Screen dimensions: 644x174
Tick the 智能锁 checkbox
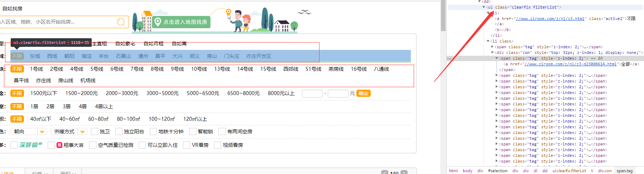coord(193,131)
